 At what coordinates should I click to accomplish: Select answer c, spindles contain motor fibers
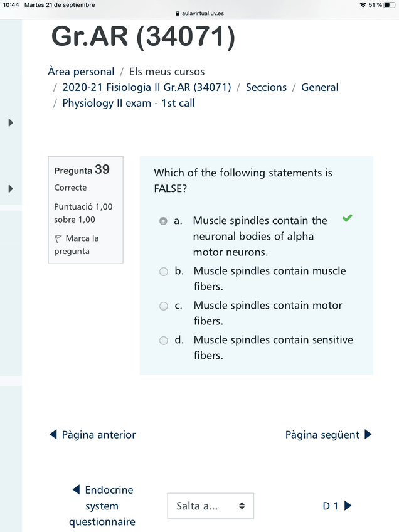[164, 306]
